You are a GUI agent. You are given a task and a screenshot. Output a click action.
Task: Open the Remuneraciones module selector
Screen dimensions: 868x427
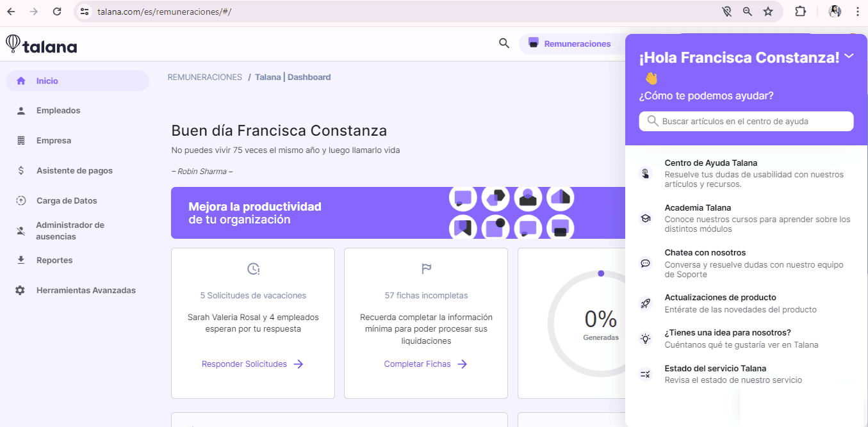coord(570,44)
